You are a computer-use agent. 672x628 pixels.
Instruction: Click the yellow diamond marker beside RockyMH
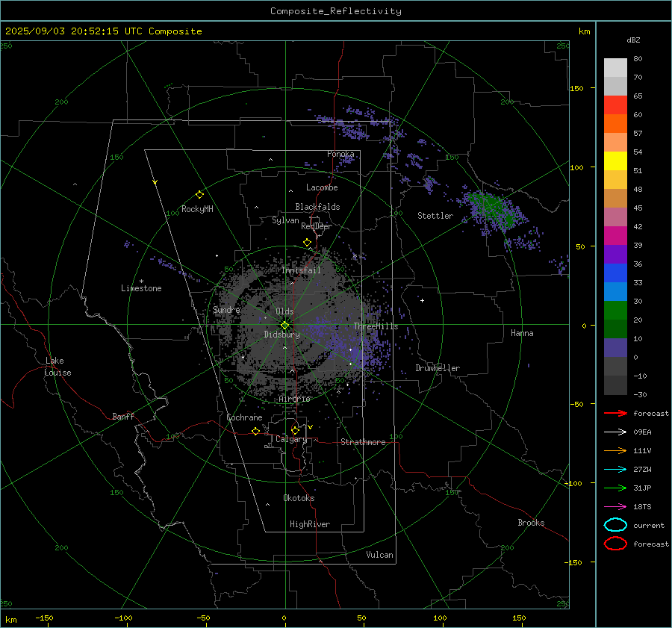pyautogui.click(x=199, y=195)
